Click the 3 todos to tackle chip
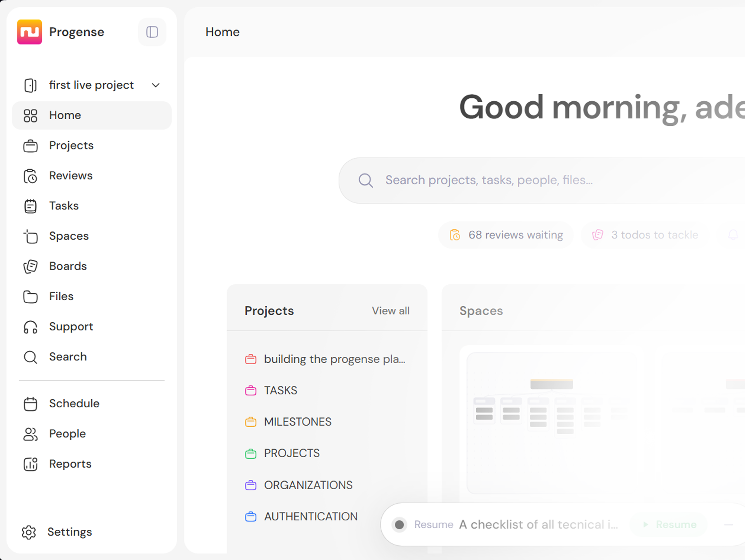The image size is (745, 560). pos(645,235)
